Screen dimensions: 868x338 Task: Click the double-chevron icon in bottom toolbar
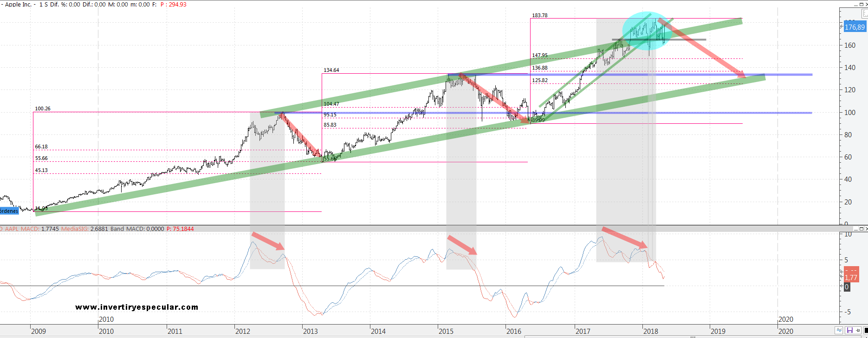(x=839, y=331)
